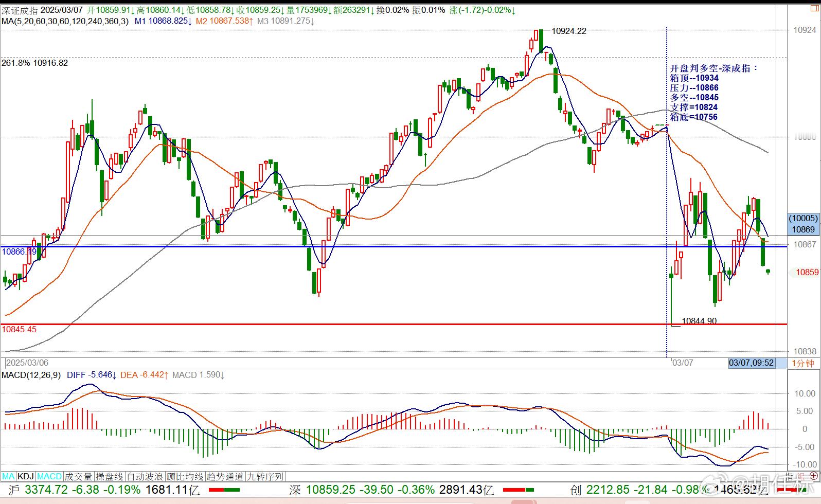Open the 成交量 volume indicator tab

click(x=79, y=477)
